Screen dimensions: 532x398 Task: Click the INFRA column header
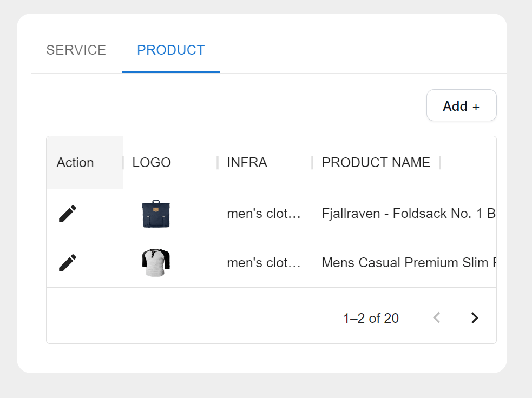pyautogui.click(x=247, y=163)
